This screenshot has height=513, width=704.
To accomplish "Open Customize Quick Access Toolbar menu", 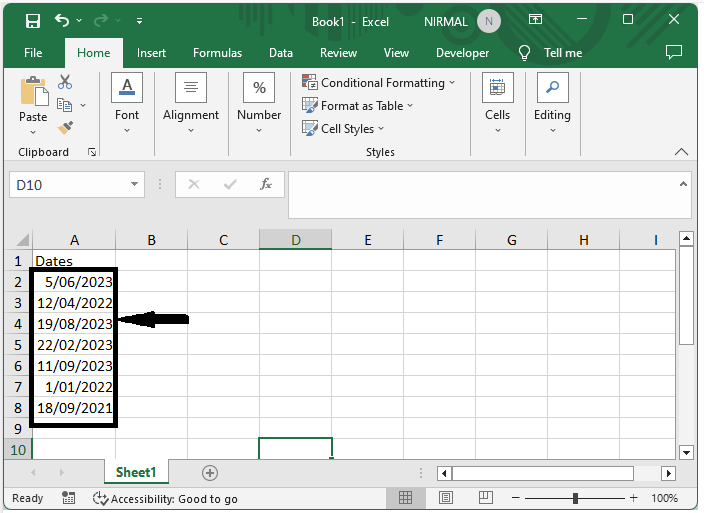I will click(x=140, y=21).
